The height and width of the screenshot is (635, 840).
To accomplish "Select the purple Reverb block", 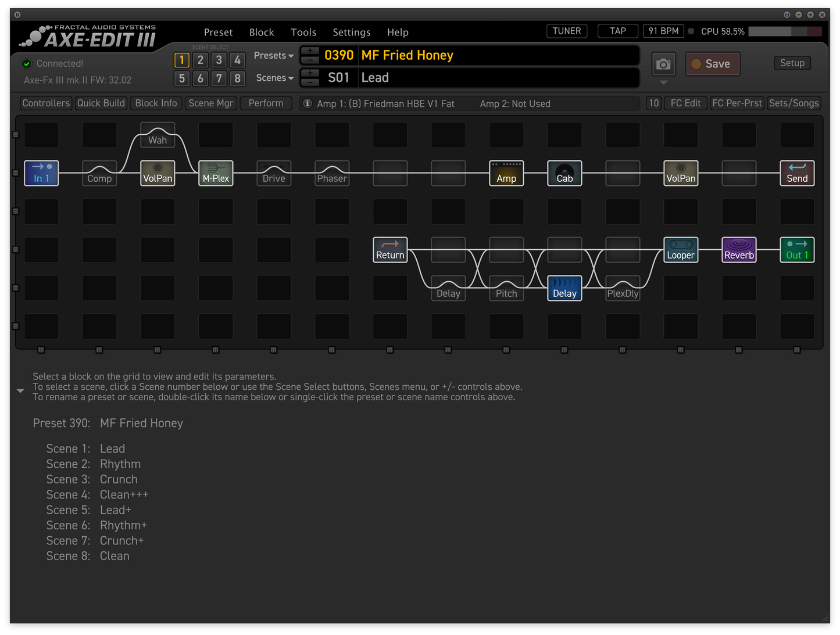I will 739,250.
